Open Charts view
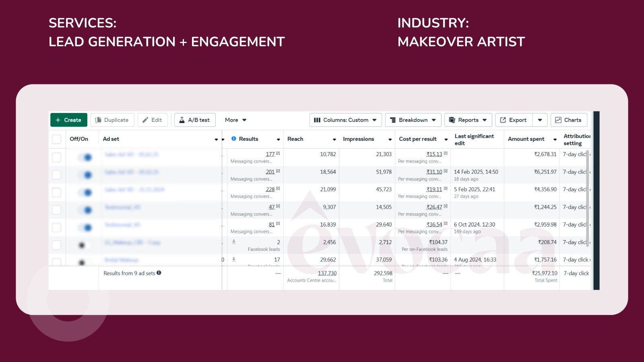This screenshot has height=362, width=644. (x=568, y=120)
